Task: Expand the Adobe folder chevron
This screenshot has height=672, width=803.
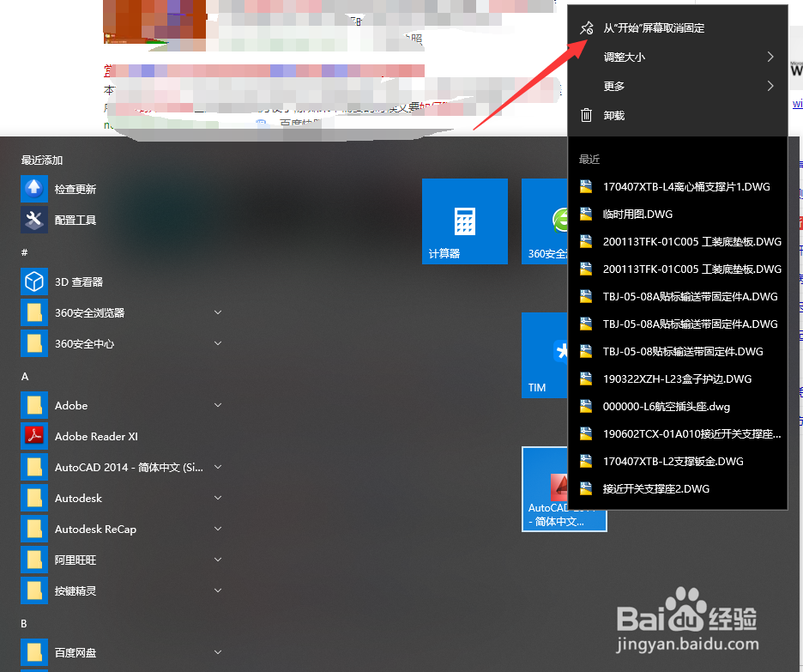Action: pyautogui.click(x=218, y=405)
